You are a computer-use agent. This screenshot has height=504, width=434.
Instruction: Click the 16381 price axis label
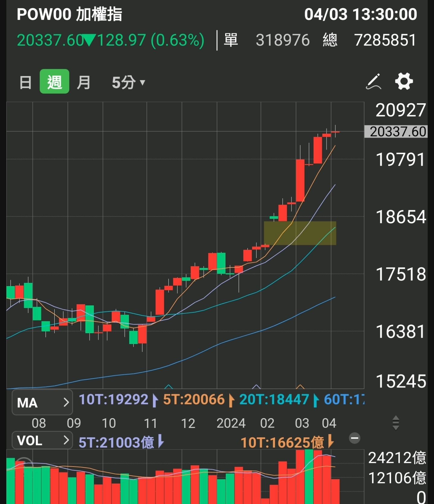401,332
